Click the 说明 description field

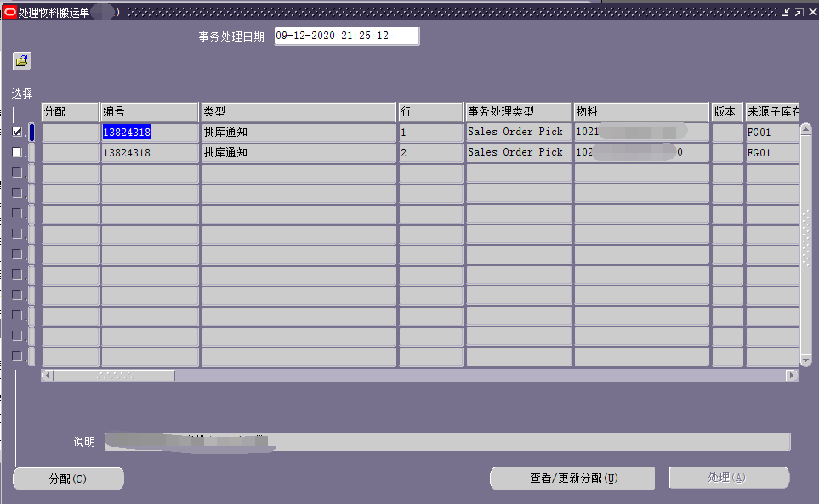(446, 442)
